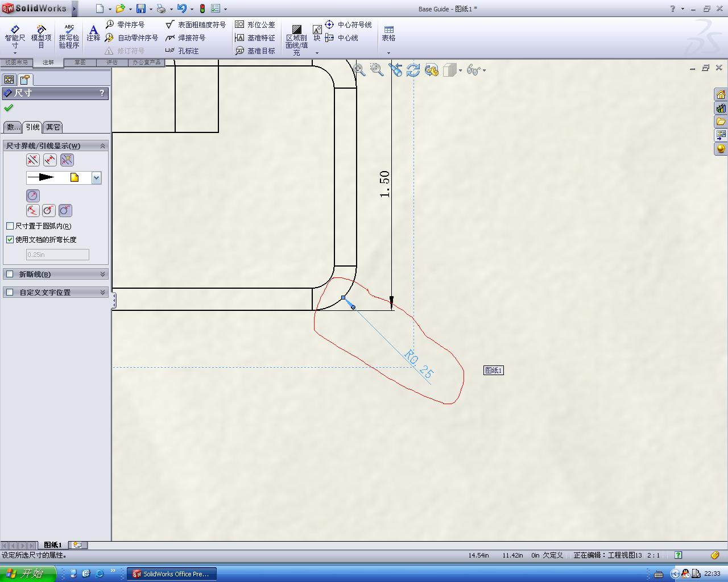Switch to the 其它 tab
Screen dimensions: 728x582
53,127
